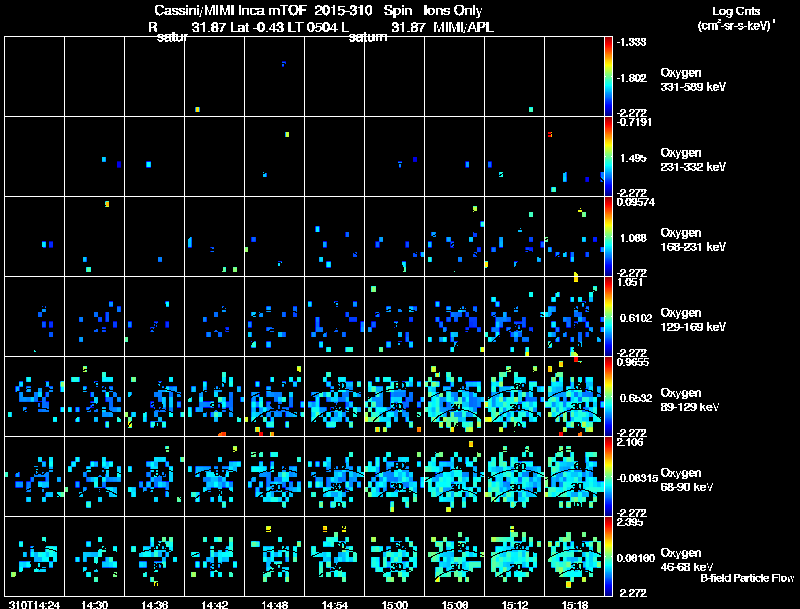The image size is (800, 609).
Task: Click the 'LT 0504' header value
Action: pyautogui.click(x=311, y=28)
